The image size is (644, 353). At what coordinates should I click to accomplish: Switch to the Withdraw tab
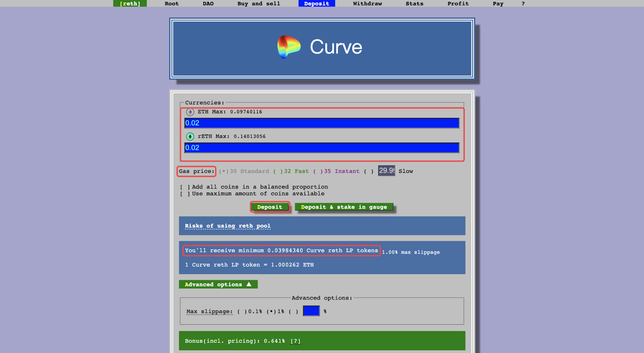coord(367,4)
